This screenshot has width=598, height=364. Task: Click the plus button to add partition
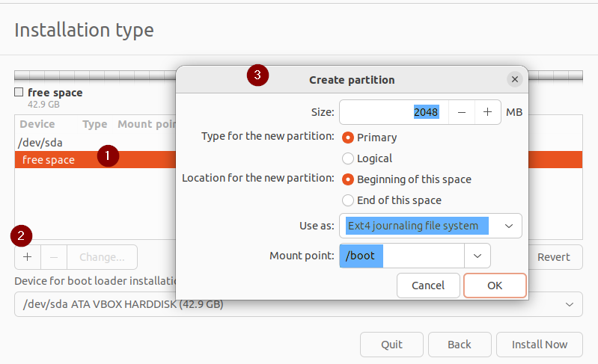28,256
